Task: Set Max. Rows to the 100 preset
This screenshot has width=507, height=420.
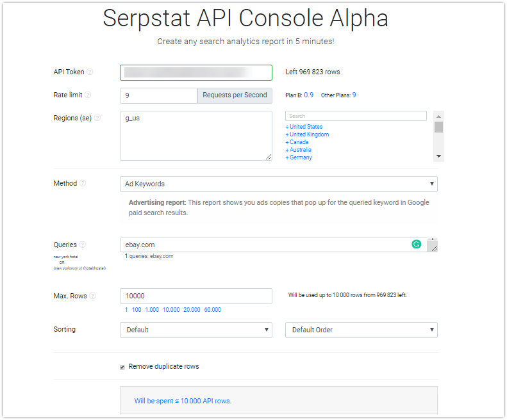Action: [137, 309]
